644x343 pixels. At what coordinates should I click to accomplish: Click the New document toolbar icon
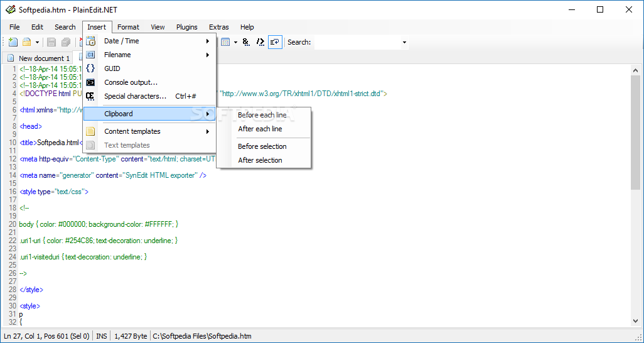click(x=13, y=42)
